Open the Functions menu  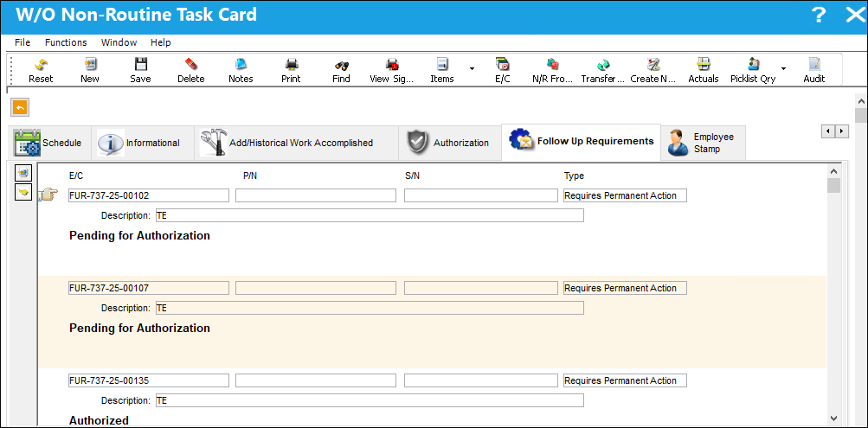(x=66, y=42)
